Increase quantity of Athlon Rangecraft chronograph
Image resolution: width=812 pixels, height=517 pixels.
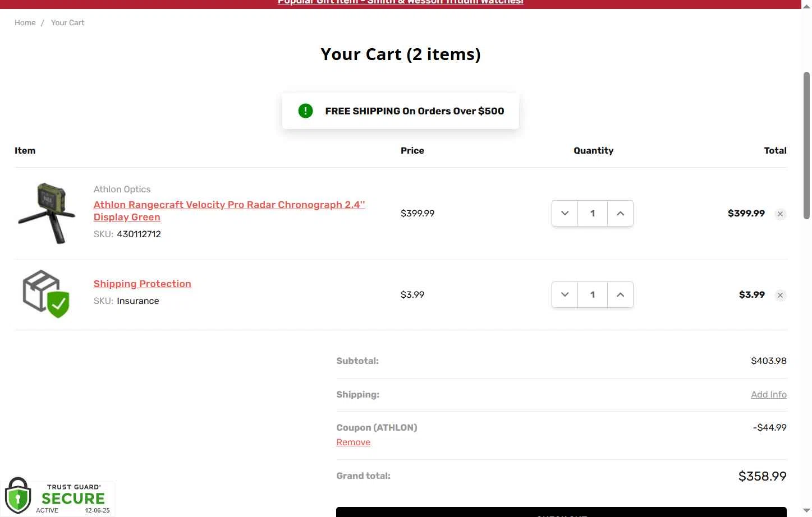pyautogui.click(x=620, y=213)
